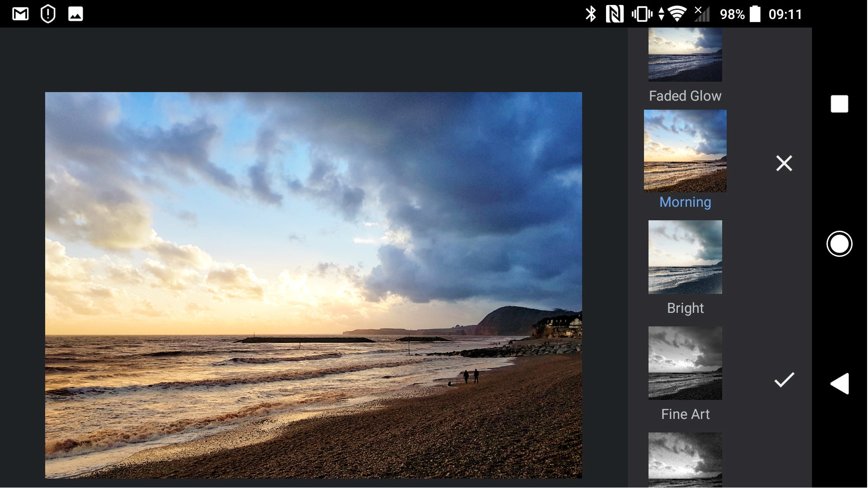Tap the Bluetooth status icon
This screenshot has height=488, width=868.
click(x=591, y=14)
